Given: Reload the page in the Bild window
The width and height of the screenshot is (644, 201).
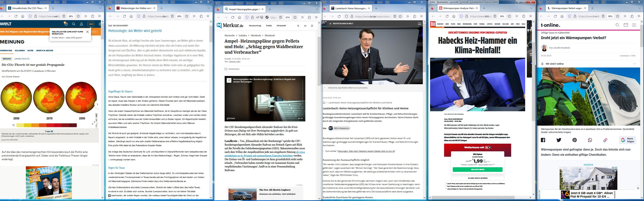Looking at the screenshot, I should point(447,16).
